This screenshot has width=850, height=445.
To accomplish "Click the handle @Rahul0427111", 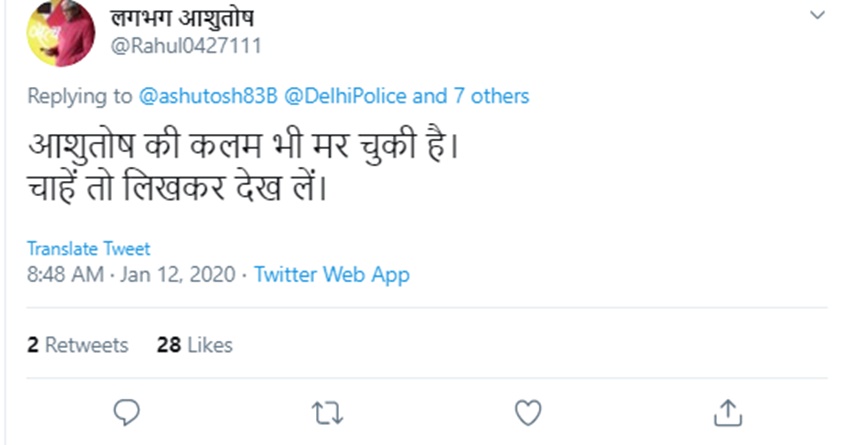I will tap(176, 45).
